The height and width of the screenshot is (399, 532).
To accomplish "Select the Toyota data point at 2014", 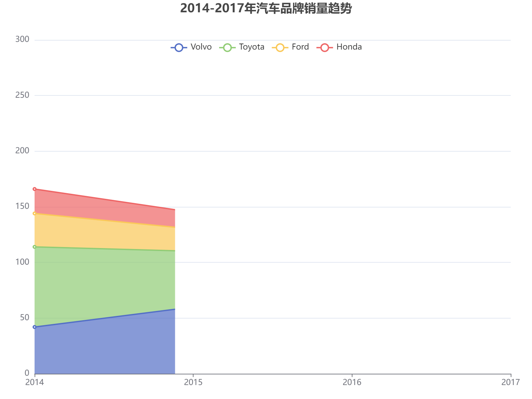I will (x=34, y=247).
